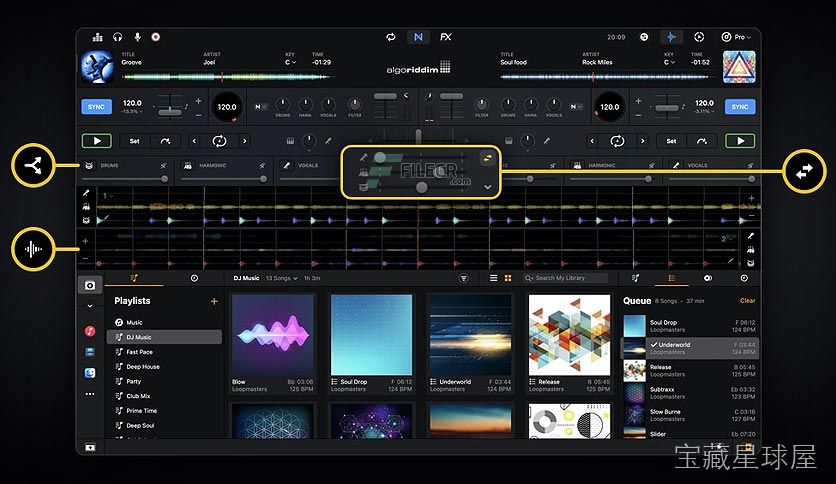This screenshot has height=484, width=836.
Task: Switch library to list view
Action: [494, 278]
